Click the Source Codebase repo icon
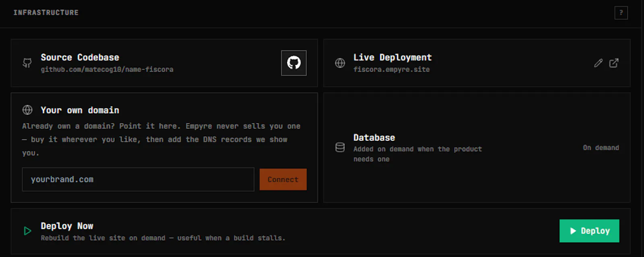The image size is (644, 257). (27, 63)
